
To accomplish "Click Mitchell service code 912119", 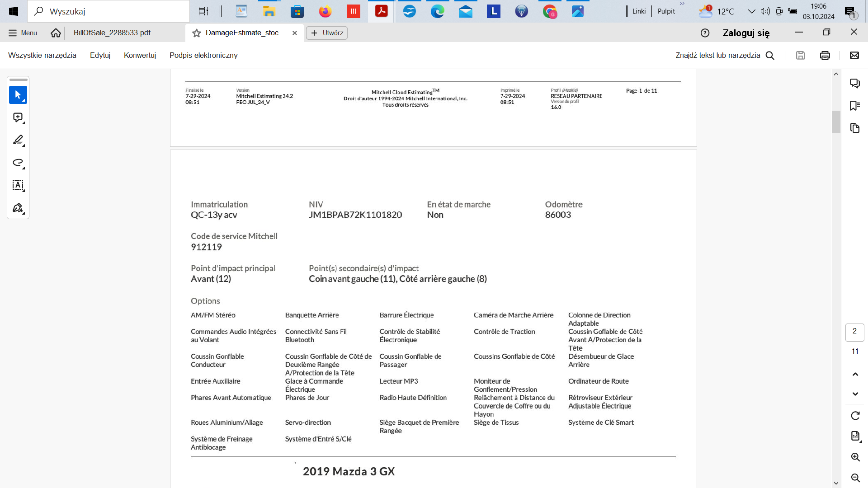I will pyautogui.click(x=206, y=247).
